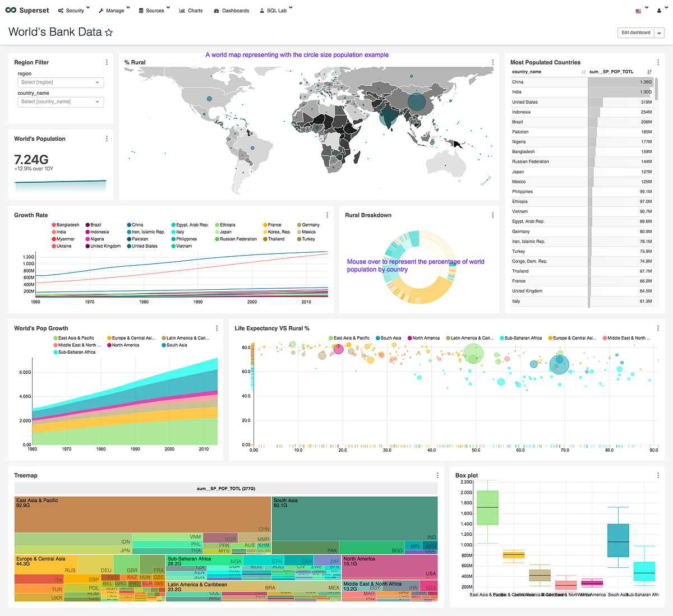Star the World's Bank Data dashboard as favorite
This screenshot has height=616, width=673.
(x=109, y=32)
